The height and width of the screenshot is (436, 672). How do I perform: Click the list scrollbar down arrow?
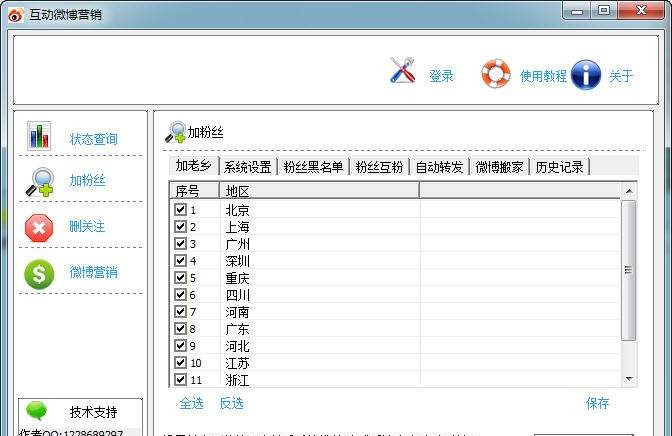click(629, 379)
